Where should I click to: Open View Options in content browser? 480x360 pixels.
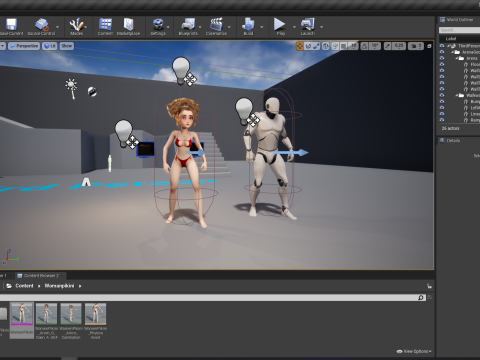click(414, 351)
